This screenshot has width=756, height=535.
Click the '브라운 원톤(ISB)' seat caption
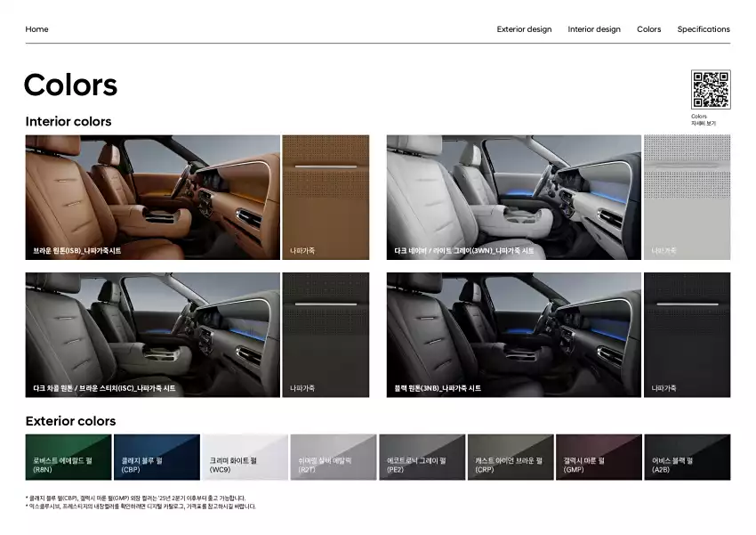(77, 251)
